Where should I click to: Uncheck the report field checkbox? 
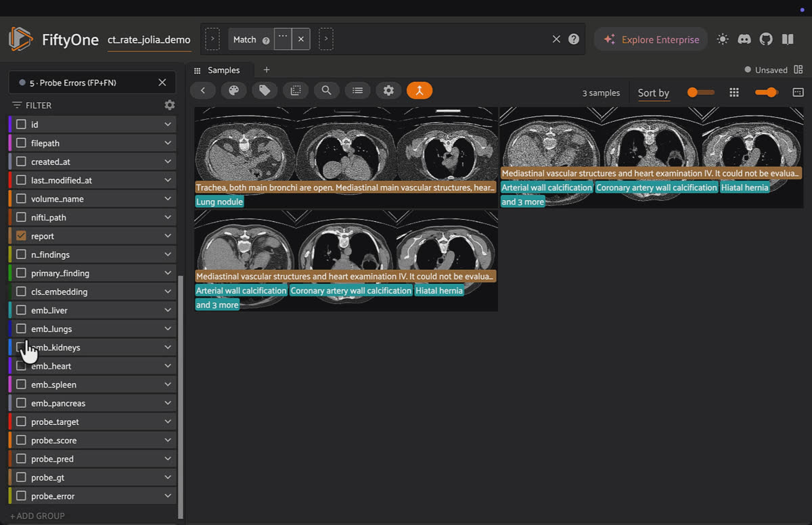21,236
